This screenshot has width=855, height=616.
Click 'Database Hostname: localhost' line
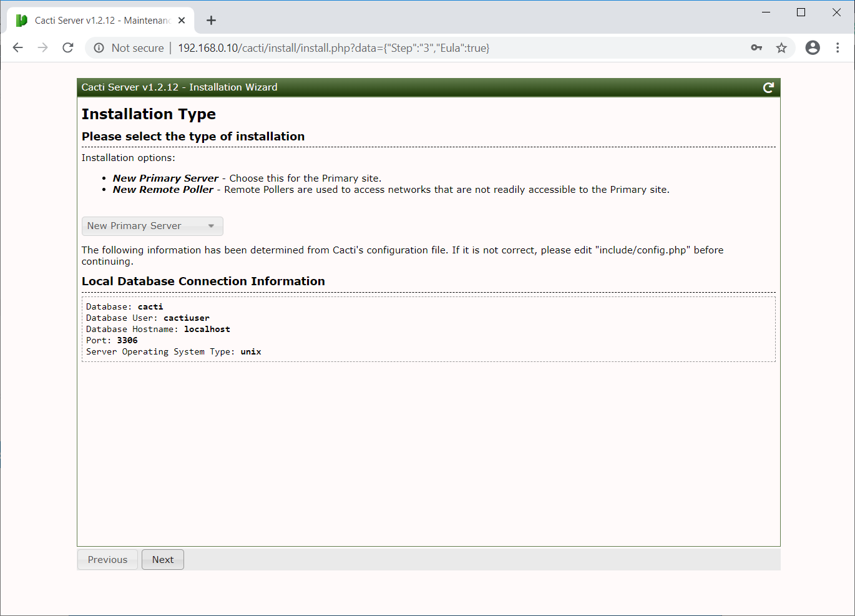tap(158, 329)
